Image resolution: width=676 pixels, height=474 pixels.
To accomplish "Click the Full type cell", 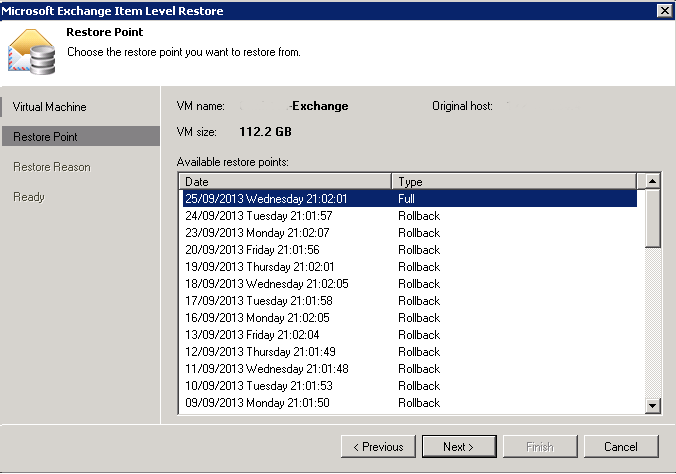I will click(406, 199).
